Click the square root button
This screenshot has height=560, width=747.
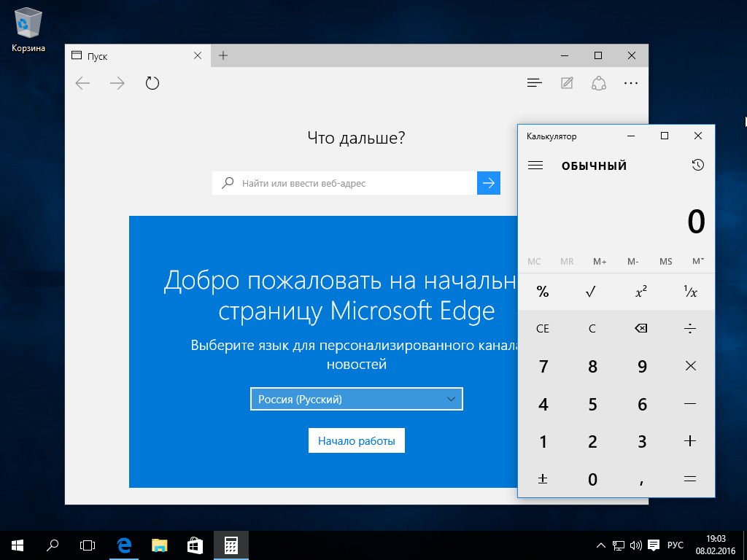592,292
